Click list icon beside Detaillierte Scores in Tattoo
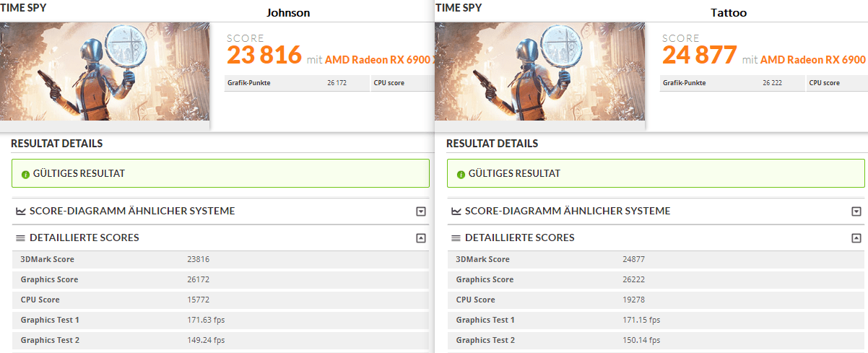868x353 pixels. pos(456,237)
